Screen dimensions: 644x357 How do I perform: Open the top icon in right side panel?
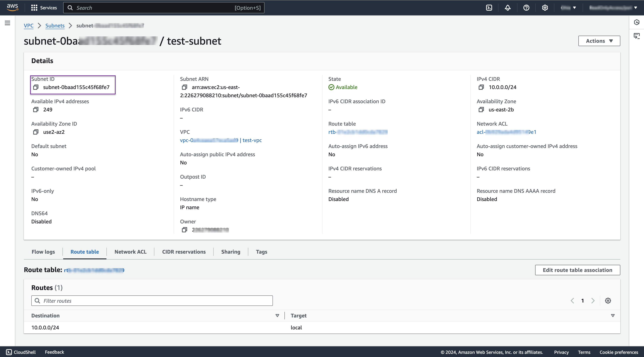[637, 23]
